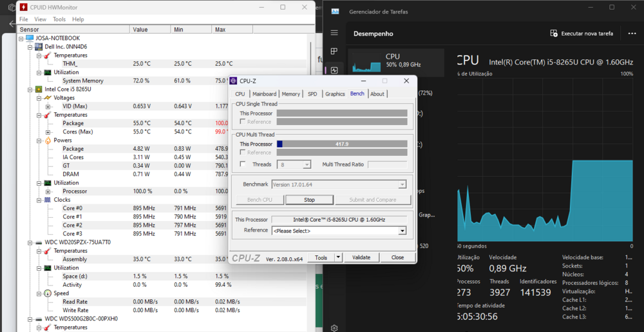
Task: Open the View menu in HWMonitor
Action: (x=40, y=19)
